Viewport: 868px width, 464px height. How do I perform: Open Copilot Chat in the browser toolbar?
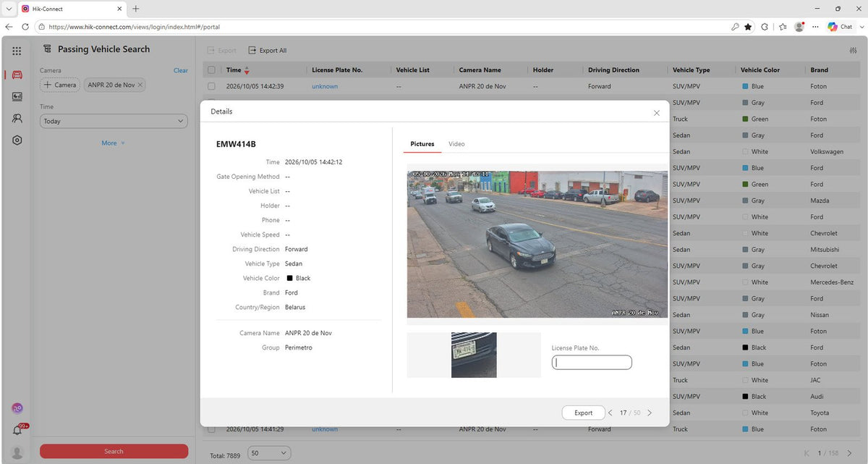[x=841, y=27]
